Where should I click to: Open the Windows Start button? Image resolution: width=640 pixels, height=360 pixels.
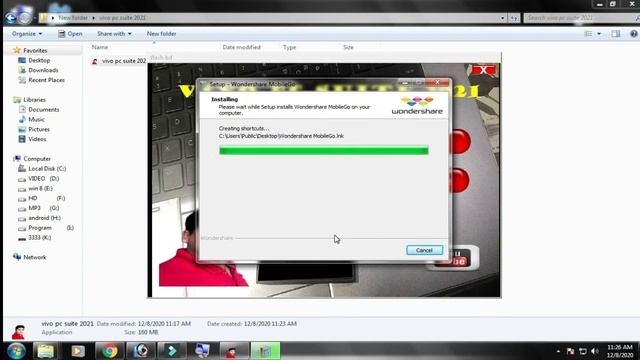click(16, 351)
